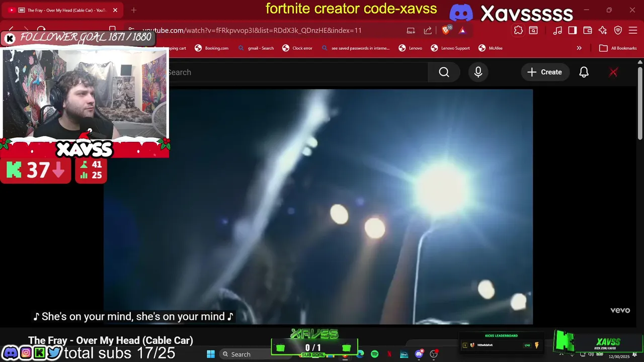This screenshot has width=644, height=362.
Task: Open the Brave Rewards triangle icon
Action: click(x=462, y=30)
